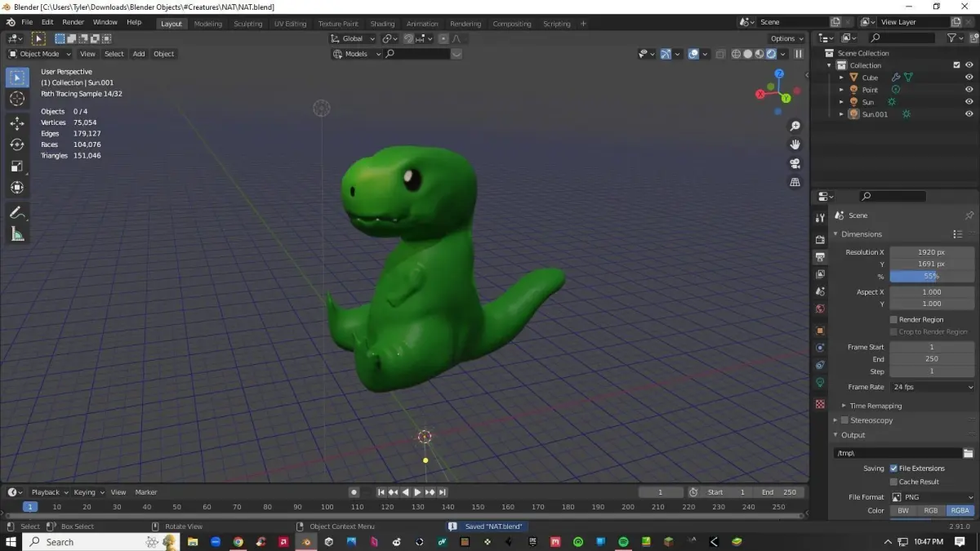Switch to rendered viewport shading

point(771,54)
